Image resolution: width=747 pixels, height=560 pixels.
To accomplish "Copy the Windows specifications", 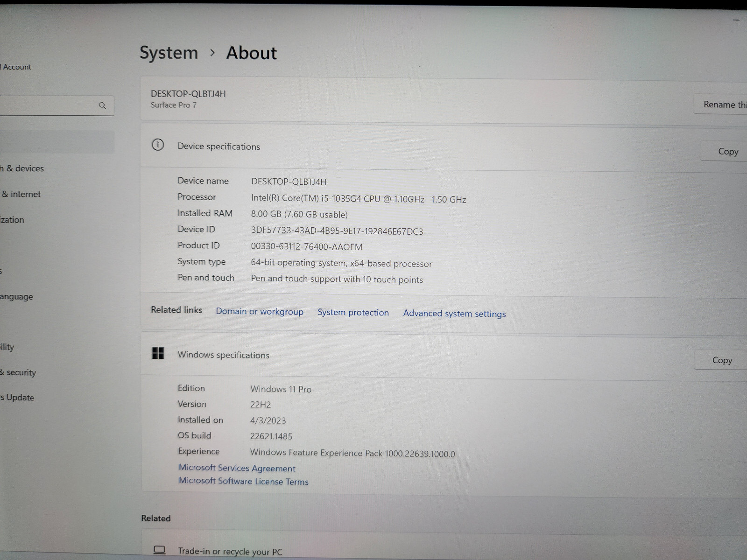I will click(x=722, y=360).
